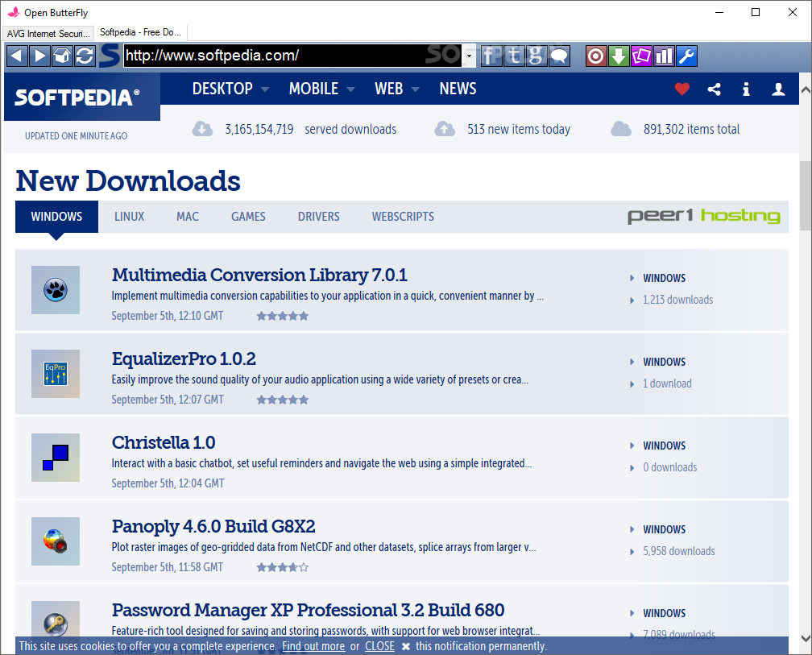Click the vertical scrollbar thumb

pyautogui.click(x=806, y=195)
